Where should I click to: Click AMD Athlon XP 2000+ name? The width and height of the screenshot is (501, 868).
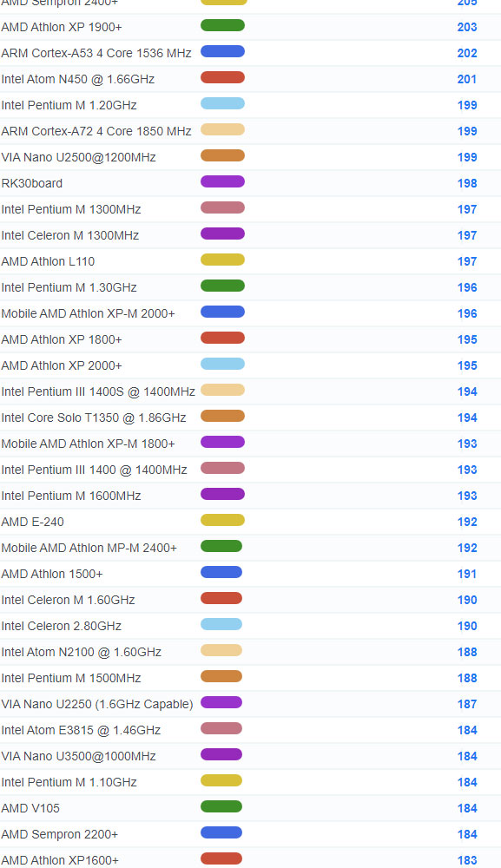(62, 365)
